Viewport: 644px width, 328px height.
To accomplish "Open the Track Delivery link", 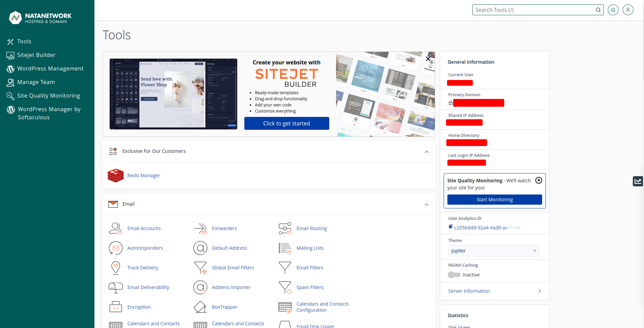I will (x=142, y=268).
